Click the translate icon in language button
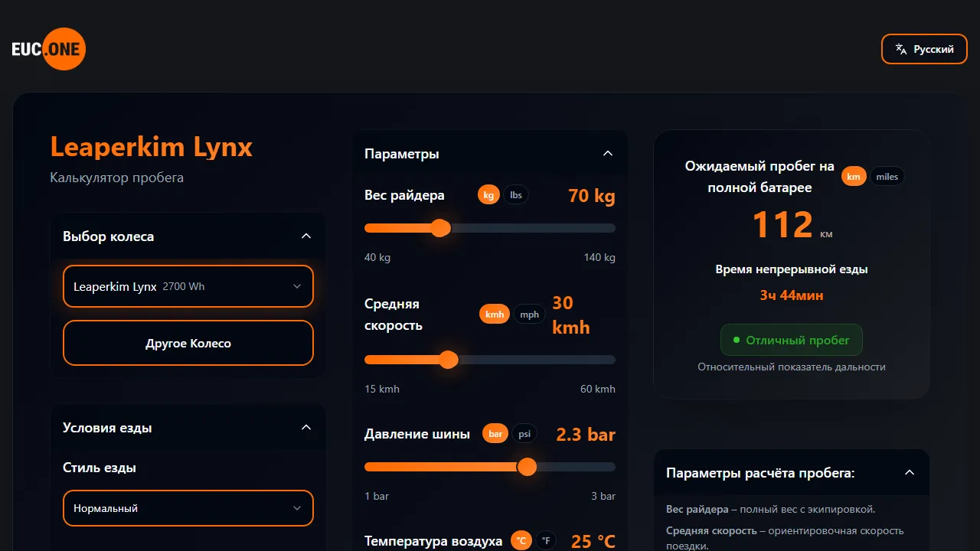Screen dimensions: 980x551 click(900, 49)
